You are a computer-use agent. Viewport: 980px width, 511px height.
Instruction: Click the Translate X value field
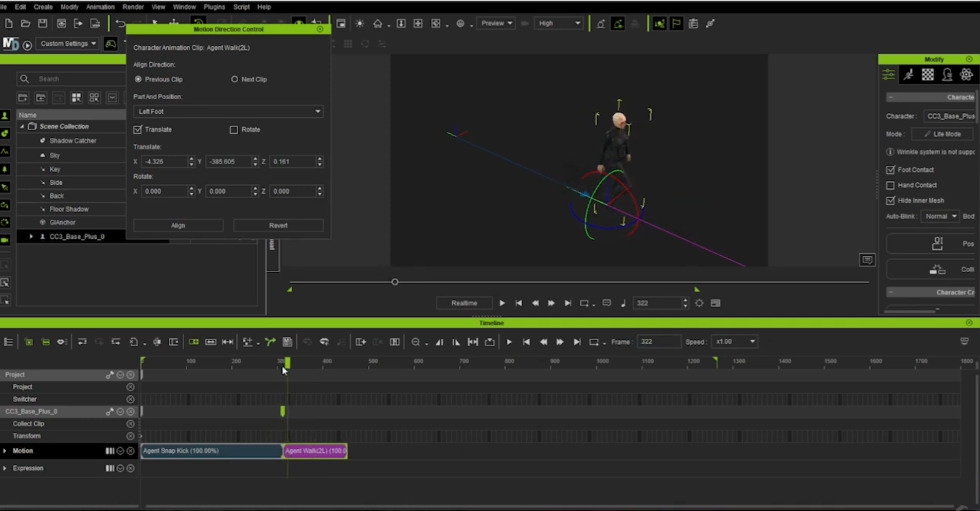click(165, 162)
